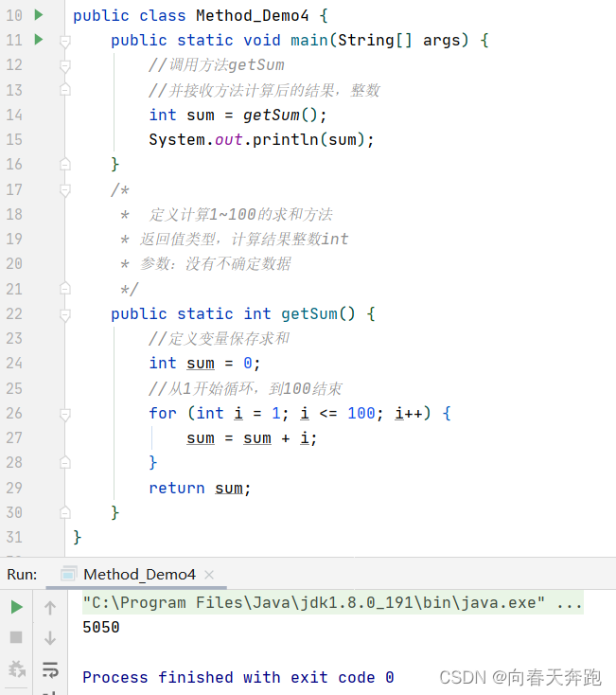Image resolution: width=616 pixels, height=695 pixels.
Task: Jump down the stack trace with down arrow
Action: pos(50,638)
